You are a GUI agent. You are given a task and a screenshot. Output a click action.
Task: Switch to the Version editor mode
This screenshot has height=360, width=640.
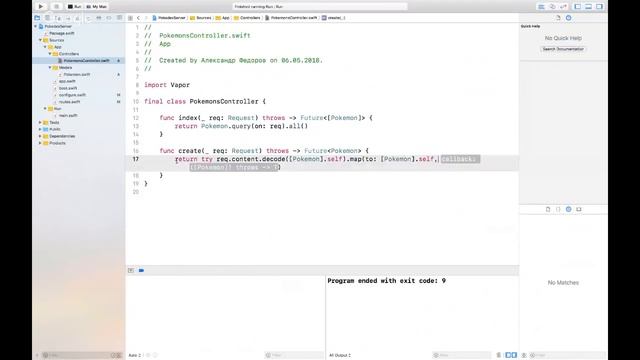[563, 7]
